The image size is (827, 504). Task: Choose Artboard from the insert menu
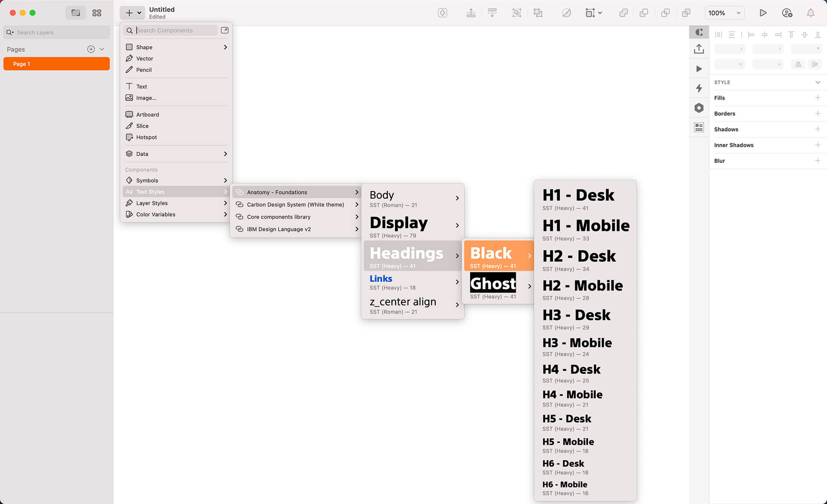point(148,114)
